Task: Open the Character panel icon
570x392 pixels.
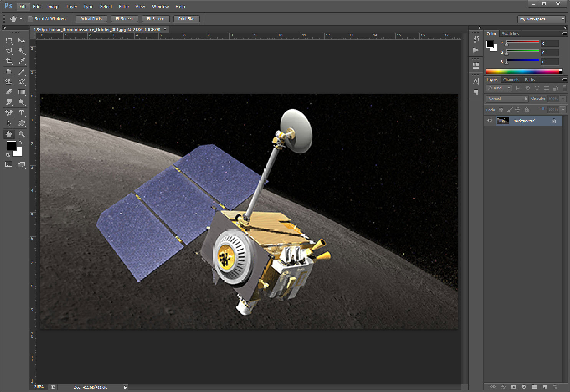Action: [476, 81]
